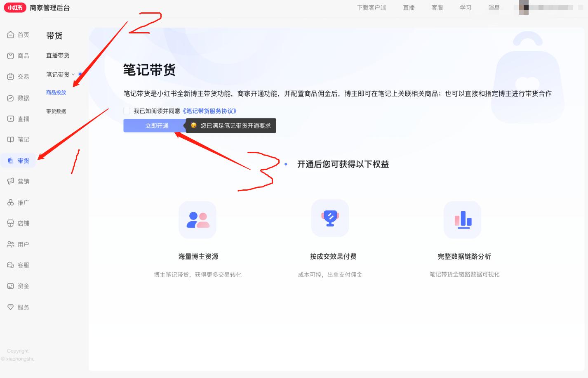Switch to 商品投放 menu item
Image resolution: width=588 pixels, height=378 pixels.
(56, 92)
